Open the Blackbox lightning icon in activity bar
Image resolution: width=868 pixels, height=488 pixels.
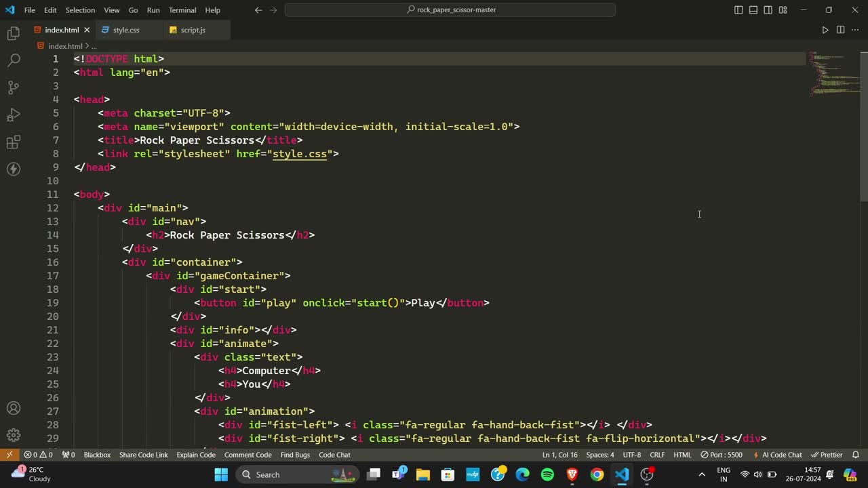click(14, 169)
